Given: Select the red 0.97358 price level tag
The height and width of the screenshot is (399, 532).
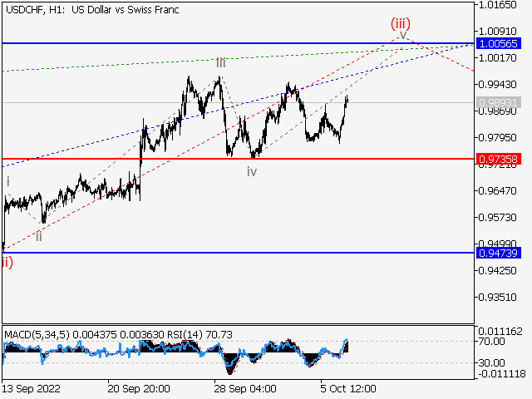Looking at the screenshot, I should pyautogui.click(x=499, y=159).
